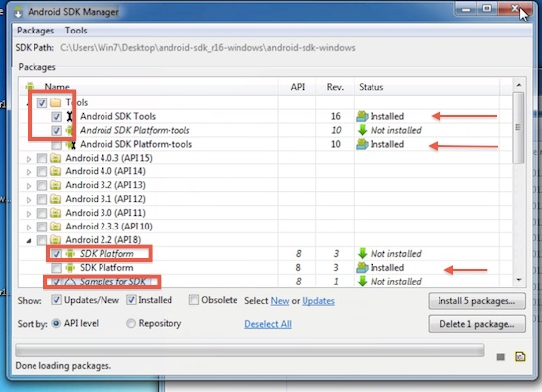
Task: Toggle the Updates/New show filter
Action: click(x=57, y=300)
